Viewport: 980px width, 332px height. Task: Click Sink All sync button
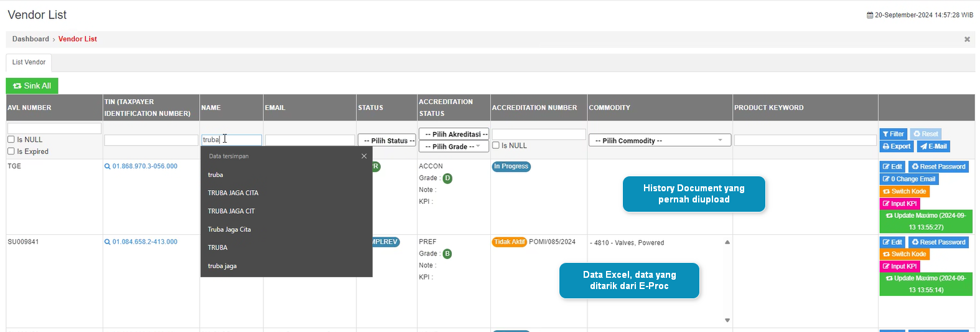point(32,86)
